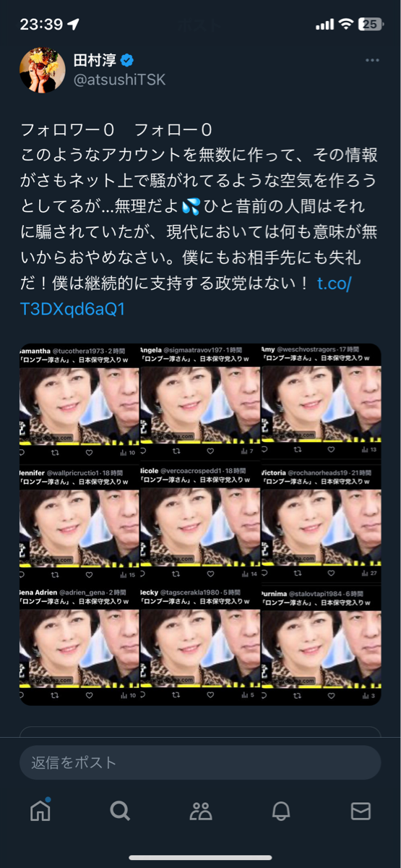Tap the Becky @tagscerakla1980 thumbnail
Screen dimensions: 401x868
(x=199, y=645)
